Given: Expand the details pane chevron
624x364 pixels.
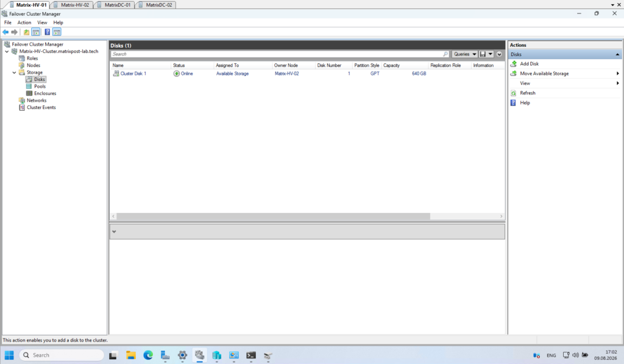Looking at the screenshot, I should click(x=114, y=232).
